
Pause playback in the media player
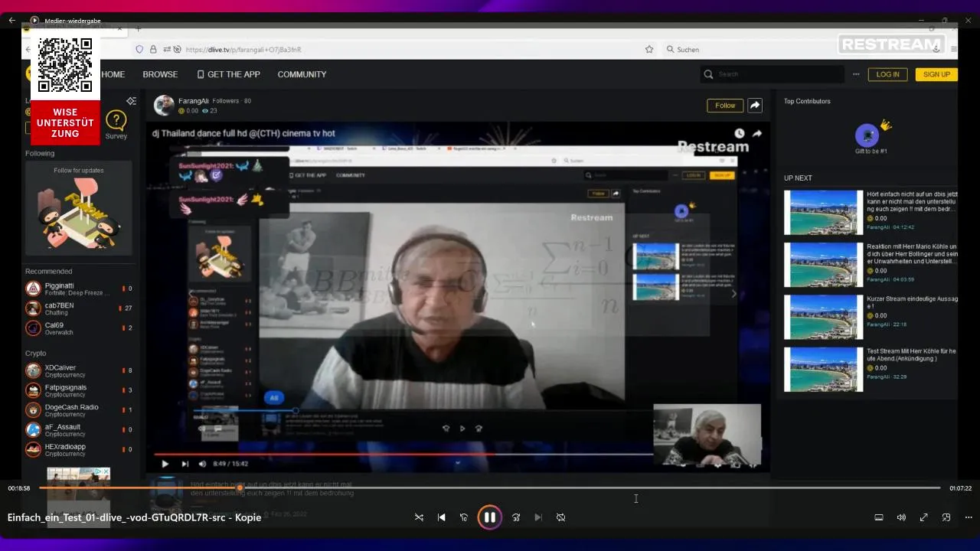pyautogui.click(x=490, y=517)
